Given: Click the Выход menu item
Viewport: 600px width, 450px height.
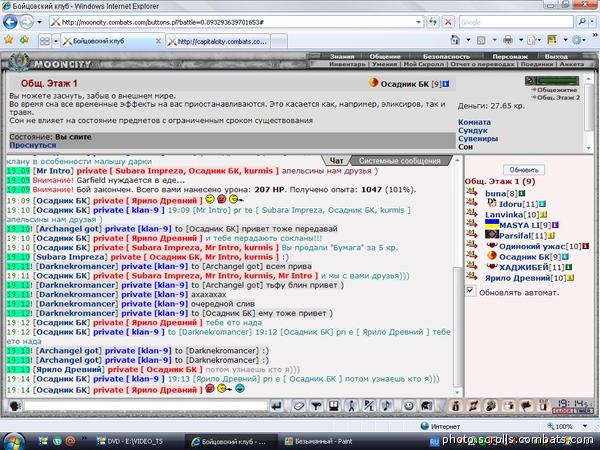Looking at the screenshot, I should coord(556,56).
